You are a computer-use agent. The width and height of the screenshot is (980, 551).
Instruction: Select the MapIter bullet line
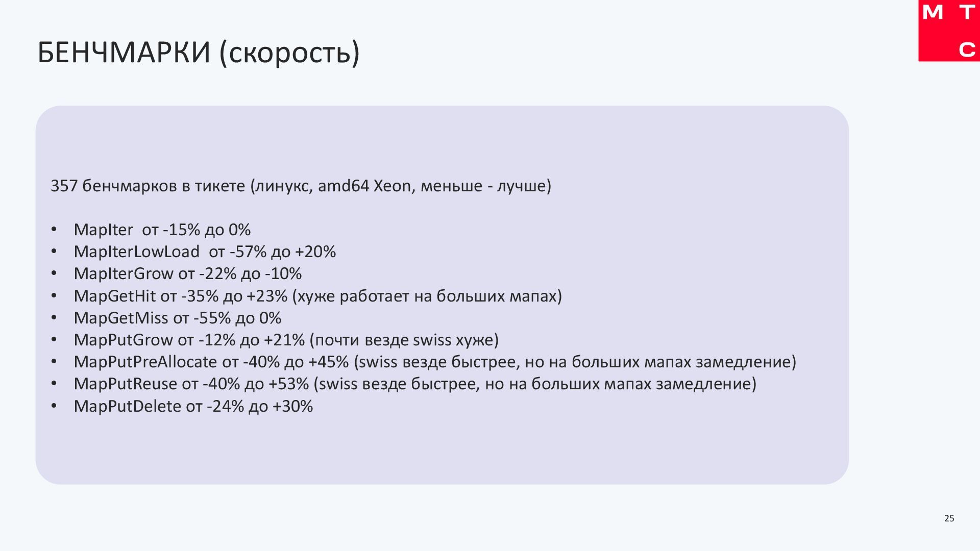[162, 230]
